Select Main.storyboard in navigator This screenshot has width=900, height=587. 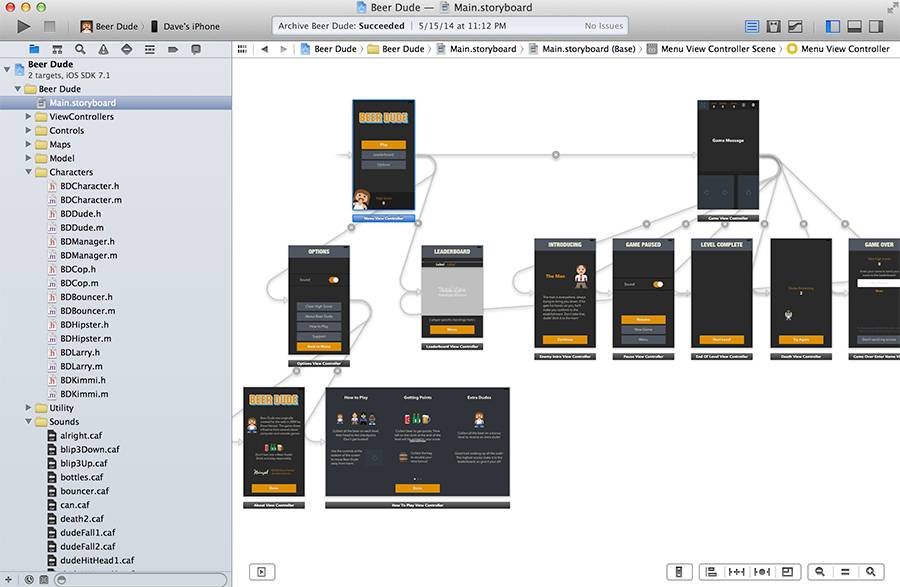116,103
